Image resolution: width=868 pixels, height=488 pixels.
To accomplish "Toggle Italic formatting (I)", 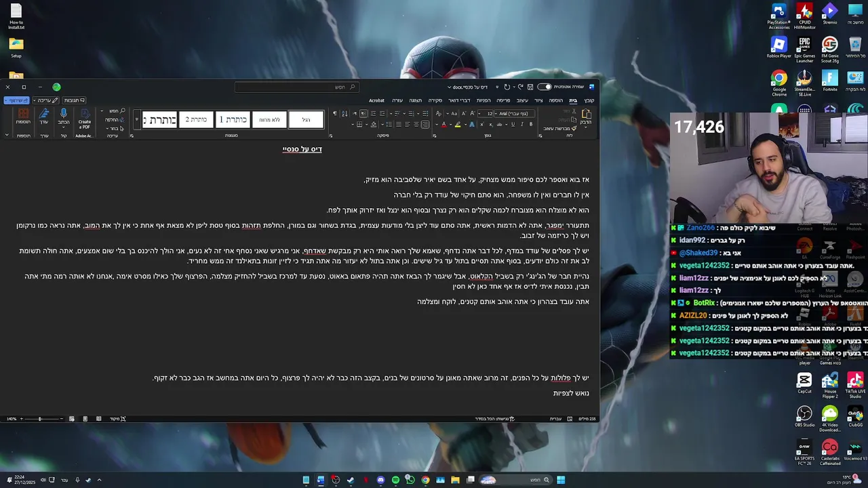I will 522,125.
